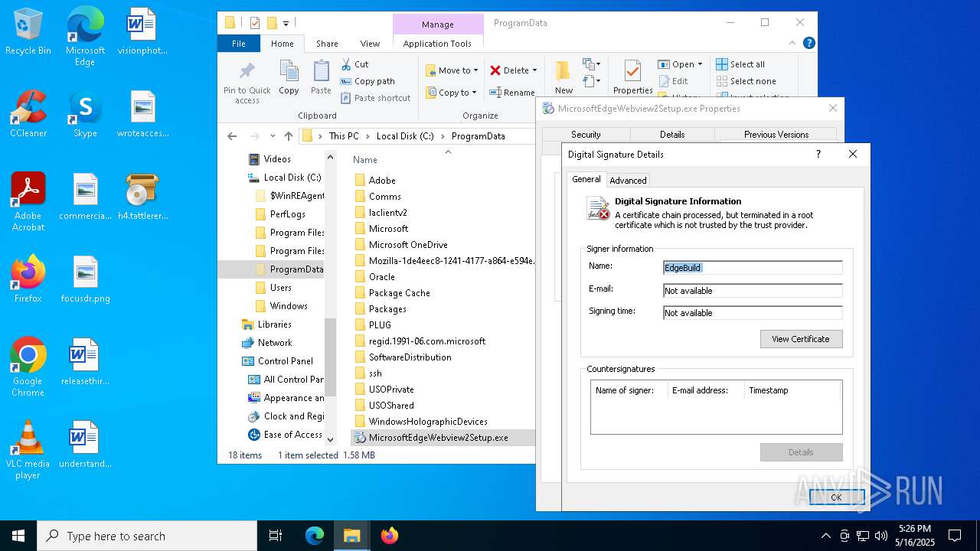
Task: Launch Microsoft Edge desktop shortcut
Action: (85, 37)
